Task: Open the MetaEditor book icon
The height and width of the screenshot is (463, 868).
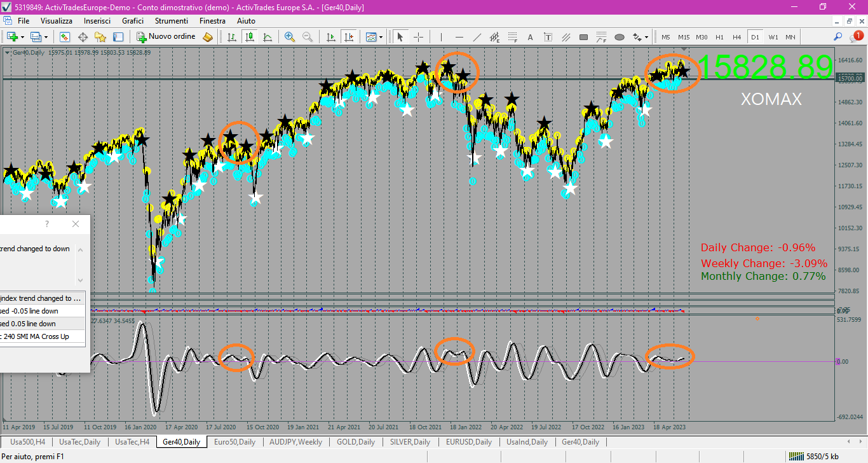Action: (x=208, y=37)
